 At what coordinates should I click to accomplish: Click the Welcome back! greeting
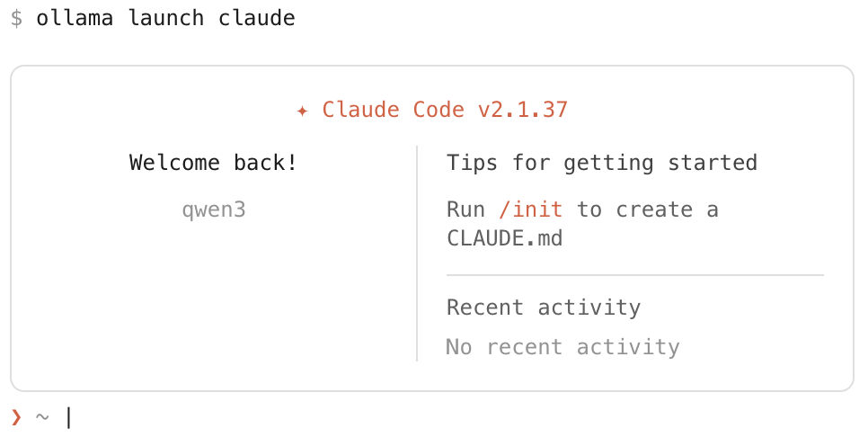coord(213,163)
